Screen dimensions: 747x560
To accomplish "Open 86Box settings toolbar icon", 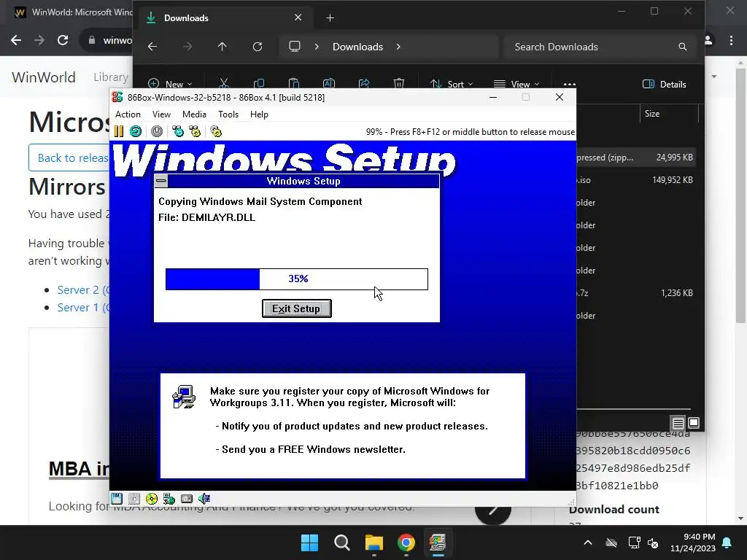I will pos(216,131).
